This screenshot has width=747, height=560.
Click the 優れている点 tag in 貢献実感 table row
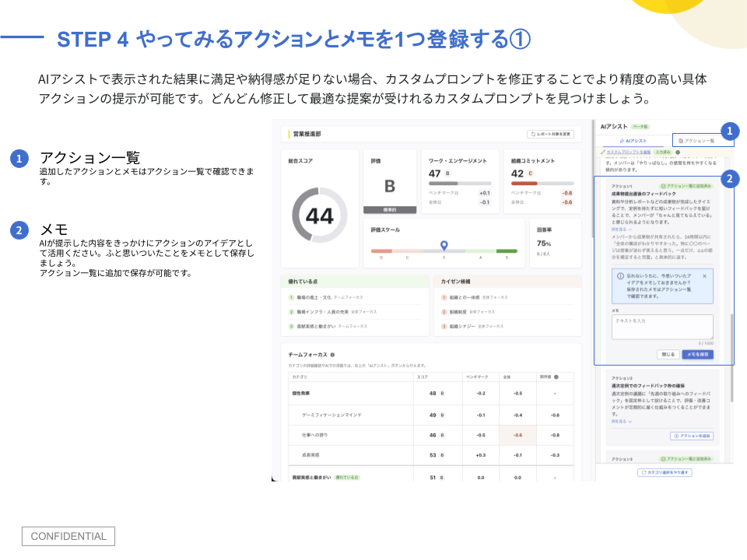(x=347, y=477)
